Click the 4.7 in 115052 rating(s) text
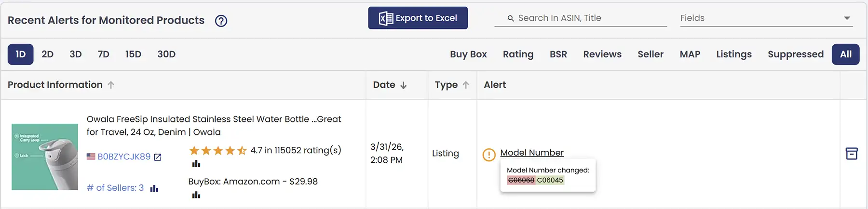Viewport: 868px width, 209px height. 296,150
